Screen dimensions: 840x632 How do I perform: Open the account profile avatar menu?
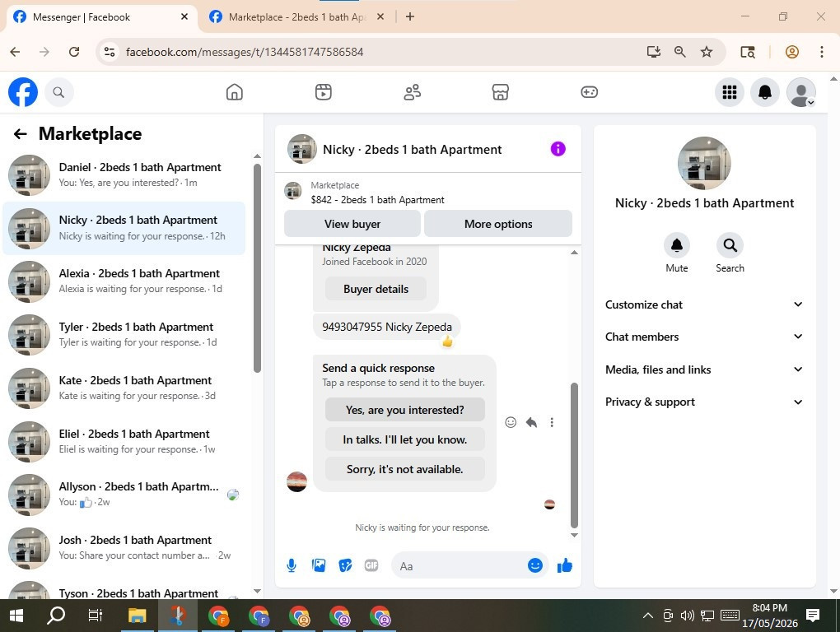(801, 92)
